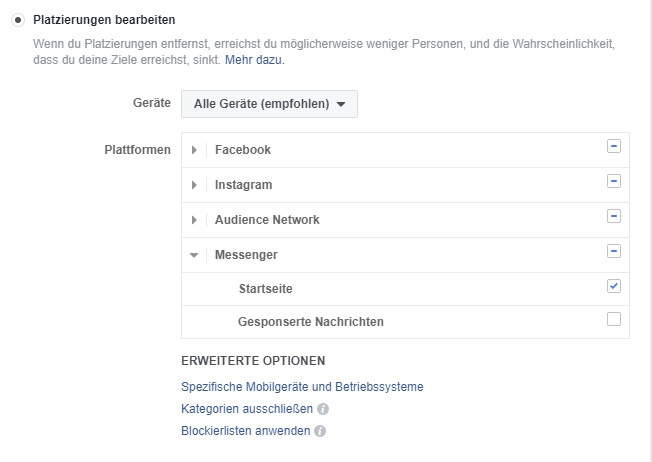Collapse the Messenger placements arrow
652x462 pixels.
(x=194, y=255)
